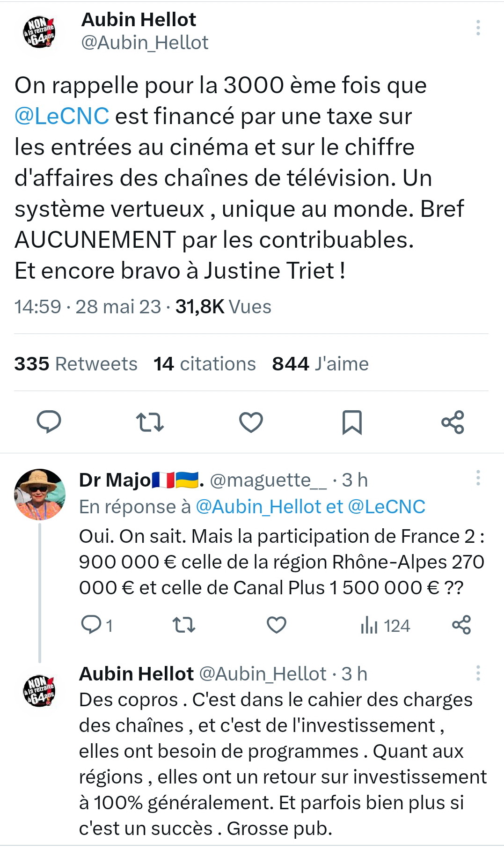Viewport: 504px width, 865px height.
Task: Bookmark the main tweet
Action: pyautogui.click(x=352, y=422)
